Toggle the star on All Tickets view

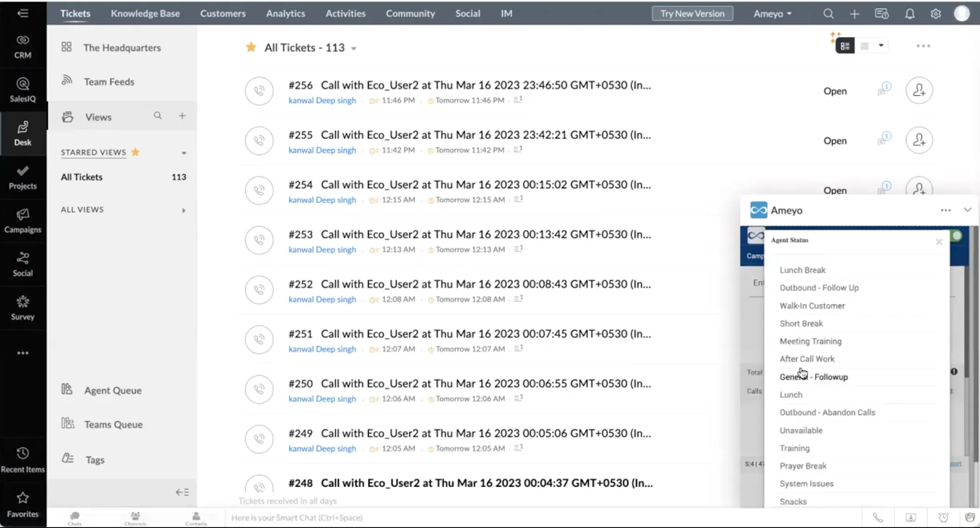251,47
